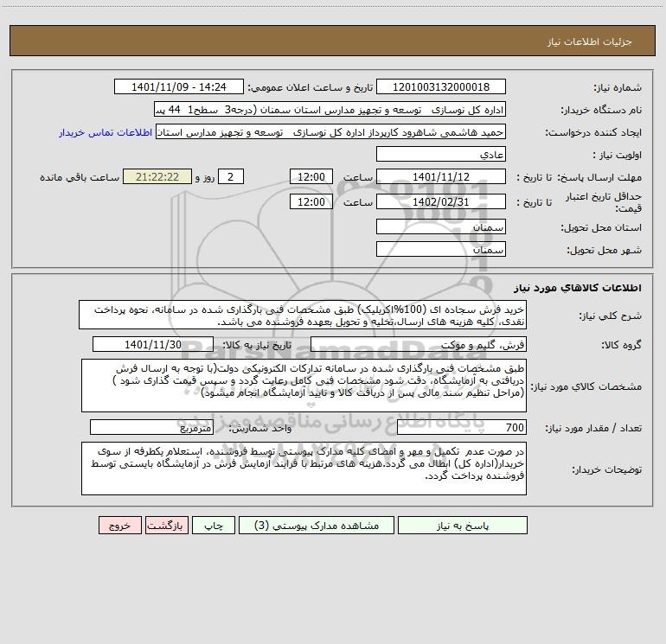Click the واحد شمارش label
This screenshot has height=644, width=666.
(x=260, y=428)
